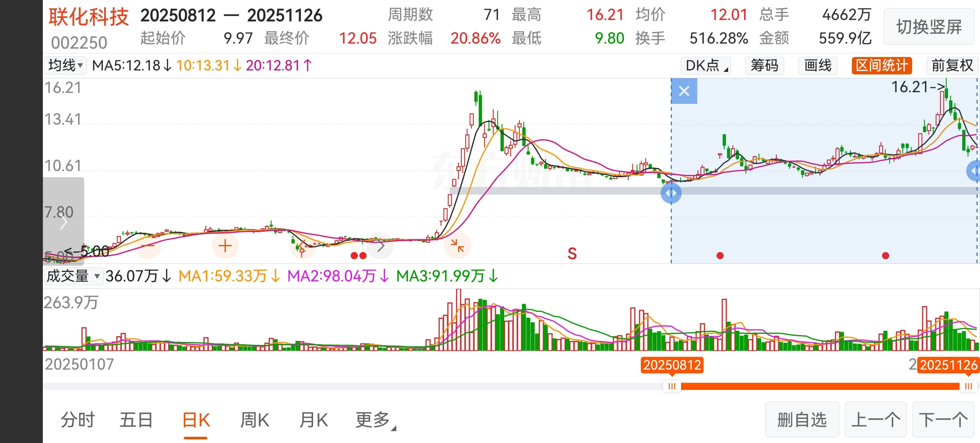Click 切换竖屏 switch to portrait button

pyautogui.click(x=929, y=27)
